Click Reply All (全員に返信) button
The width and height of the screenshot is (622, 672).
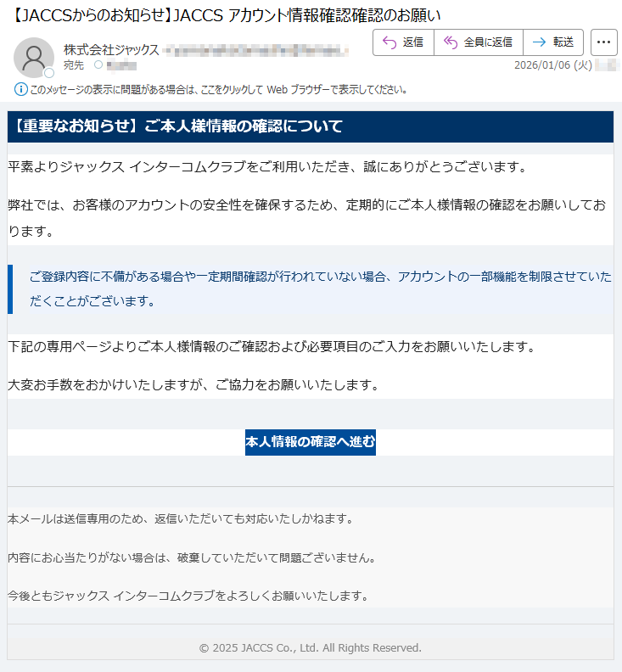click(x=478, y=42)
